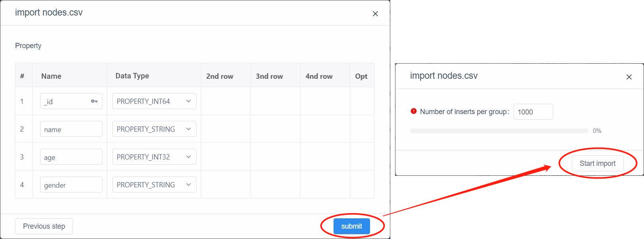Viewport: 644px width, 239px height.
Task: Click the Start import button
Action: (x=598, y=163)
